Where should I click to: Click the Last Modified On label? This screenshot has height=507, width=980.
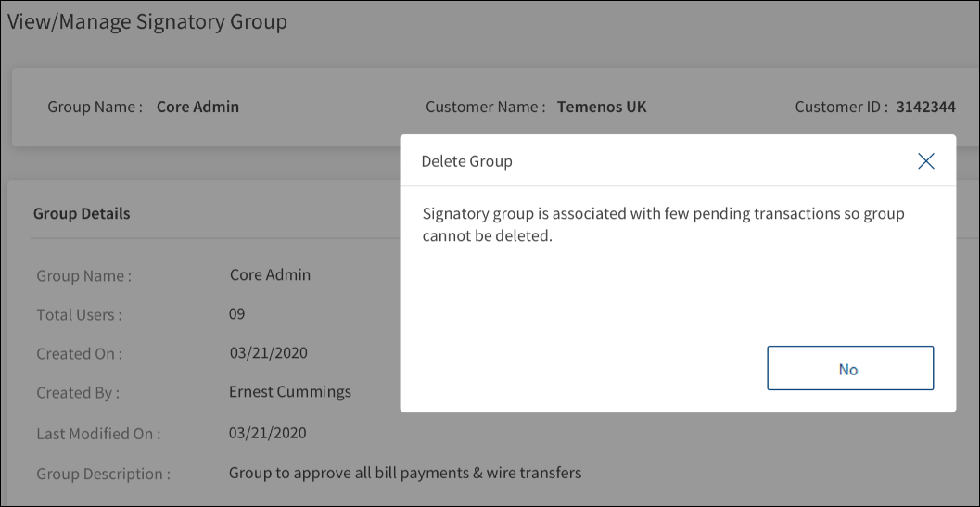[98, 434]
